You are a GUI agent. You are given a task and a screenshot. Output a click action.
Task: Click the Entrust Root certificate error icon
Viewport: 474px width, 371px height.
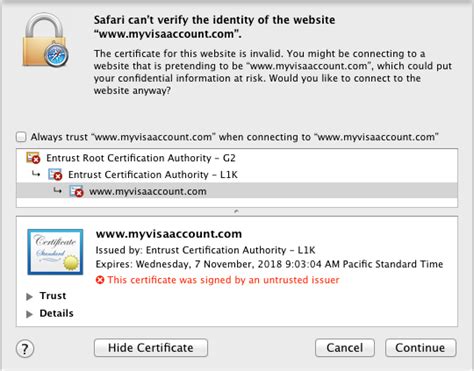pyautogui.click(x=33, y=158)
